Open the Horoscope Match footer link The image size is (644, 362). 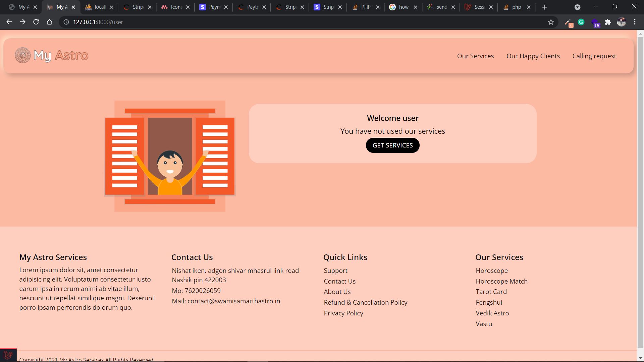pyautogui.click(x=501, y=281)
